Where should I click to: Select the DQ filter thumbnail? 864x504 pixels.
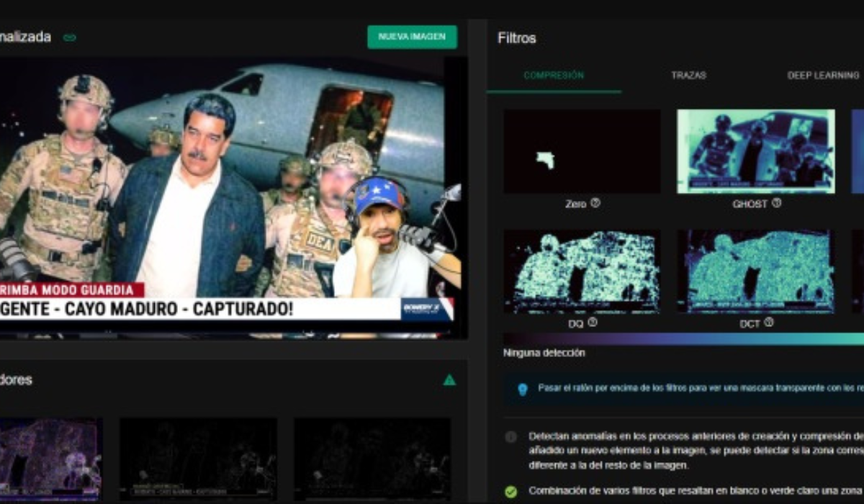582,271
